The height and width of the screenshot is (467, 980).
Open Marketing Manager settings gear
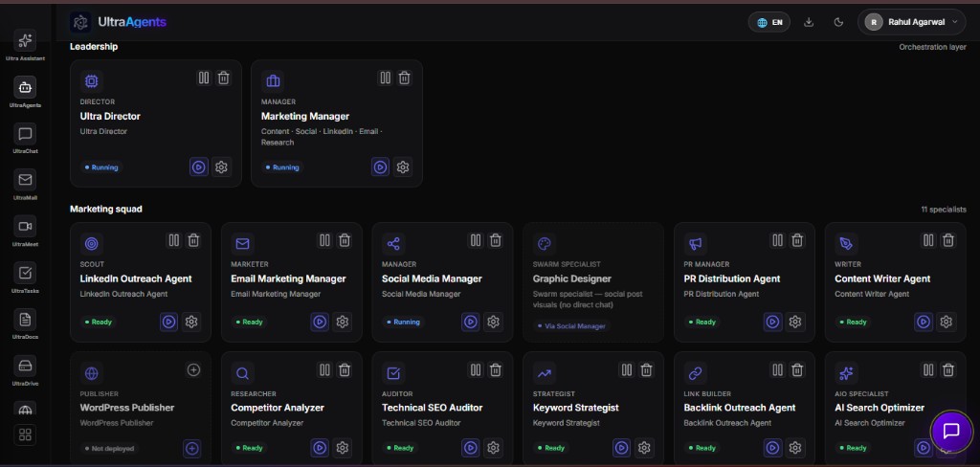[x=403, y=167]
